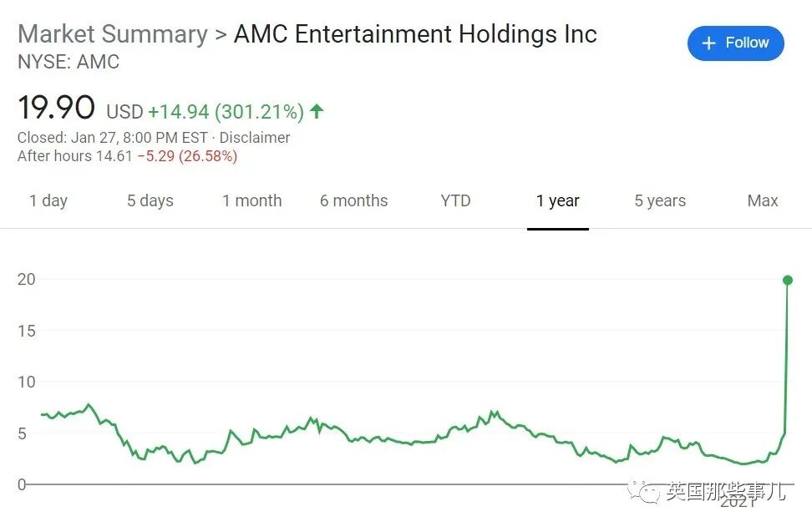Switch to the 1 day range tab

tap(48, 200)
